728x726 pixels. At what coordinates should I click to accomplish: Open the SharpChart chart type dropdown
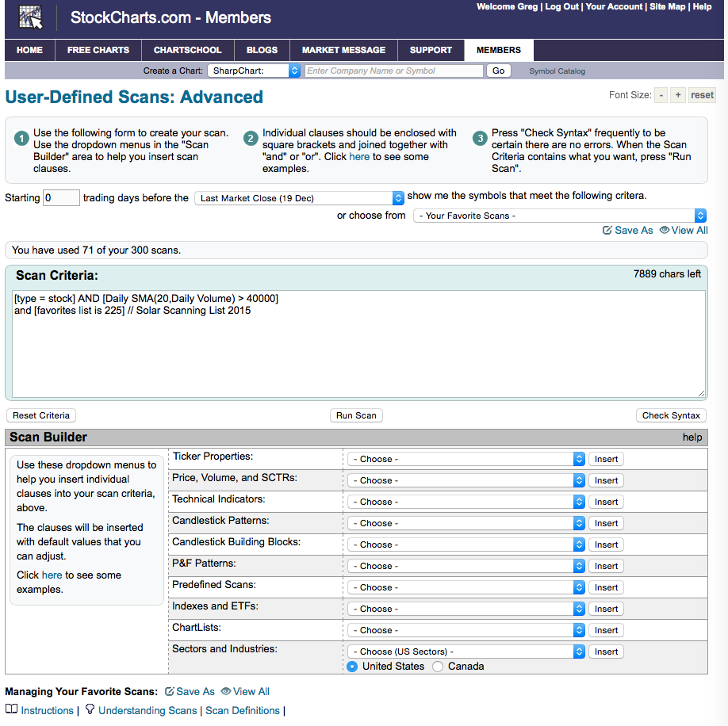(254, 71)
